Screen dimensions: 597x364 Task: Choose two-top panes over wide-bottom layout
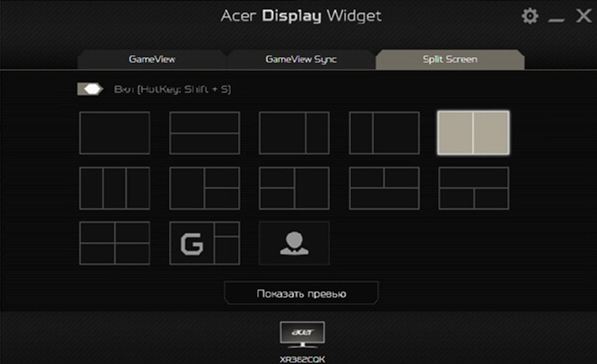pos(384,188)
